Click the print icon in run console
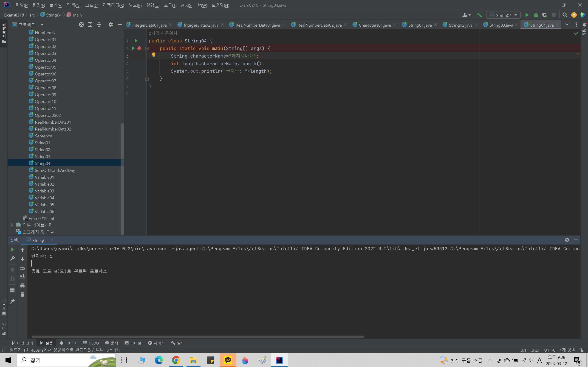The height and width of the screenshot is (367, 588). (x=22, y=285)
